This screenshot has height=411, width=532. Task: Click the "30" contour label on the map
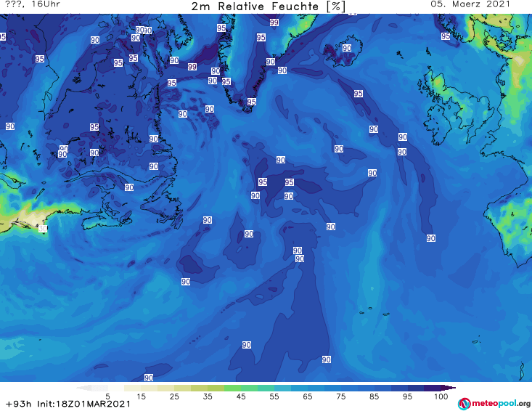[x=42, y=229]
